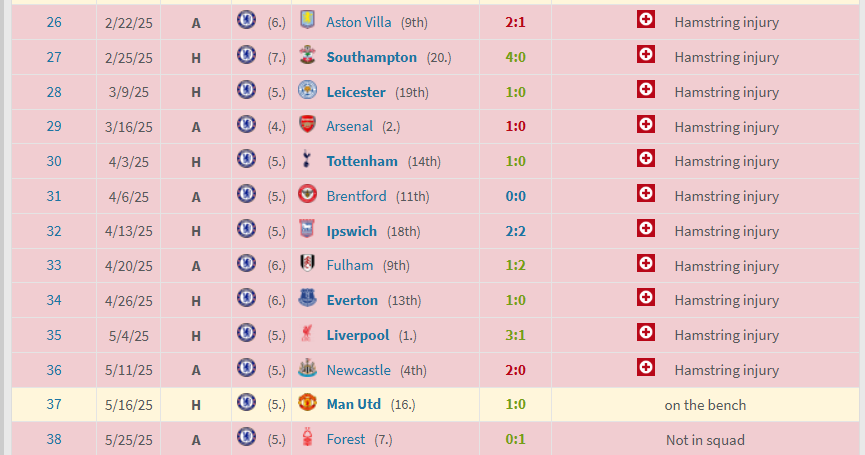
Task: Open the Ipswich team link
Action: point(351,231)
